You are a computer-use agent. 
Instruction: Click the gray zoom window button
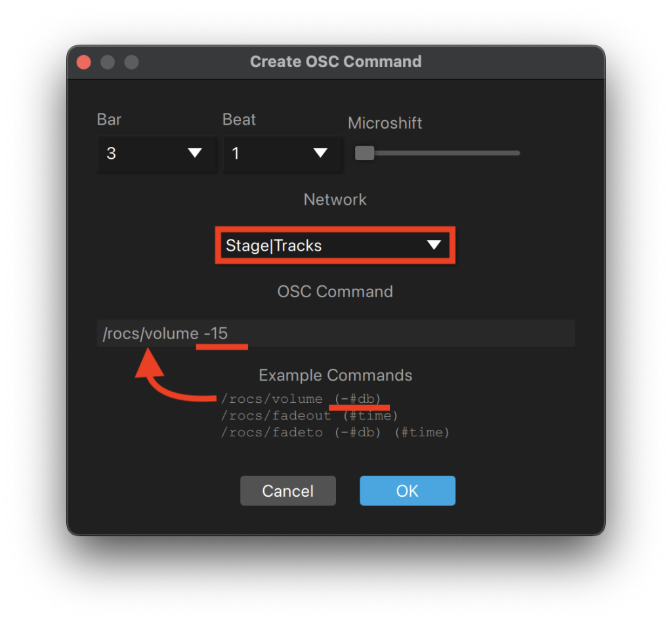[x=131, y=62]
